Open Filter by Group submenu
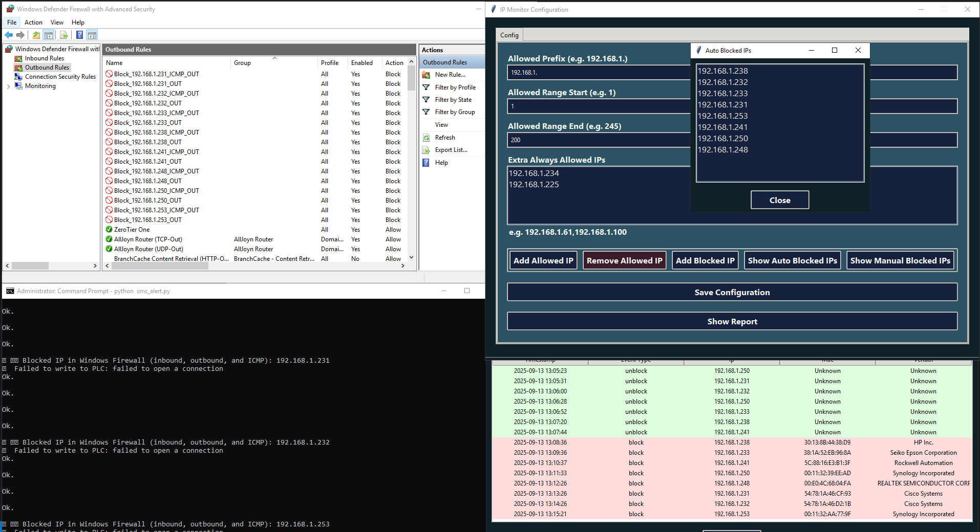980x532 pixels. click(455, 112)
